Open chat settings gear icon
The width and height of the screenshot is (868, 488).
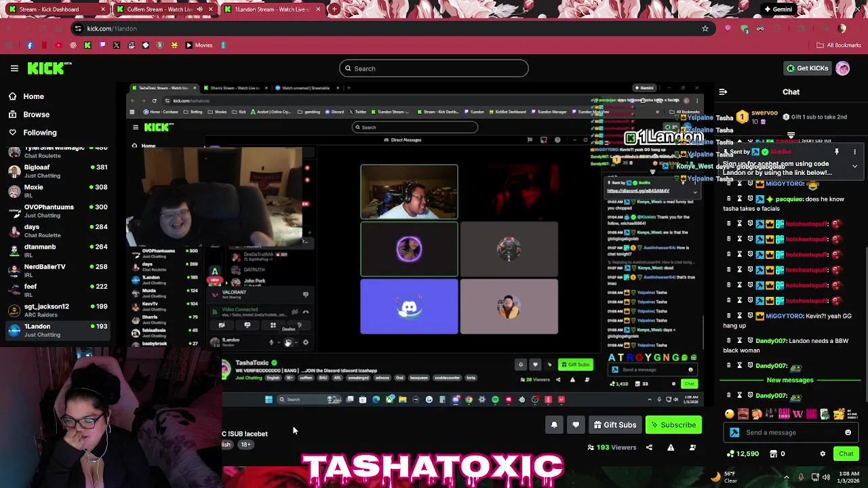[x=823, y=454]
